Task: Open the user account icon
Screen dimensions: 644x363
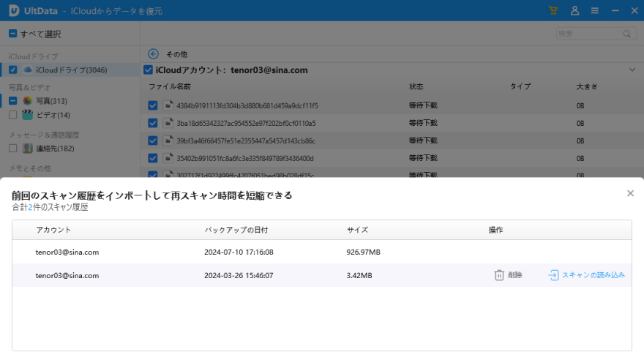Action: (x=574, y=11)
